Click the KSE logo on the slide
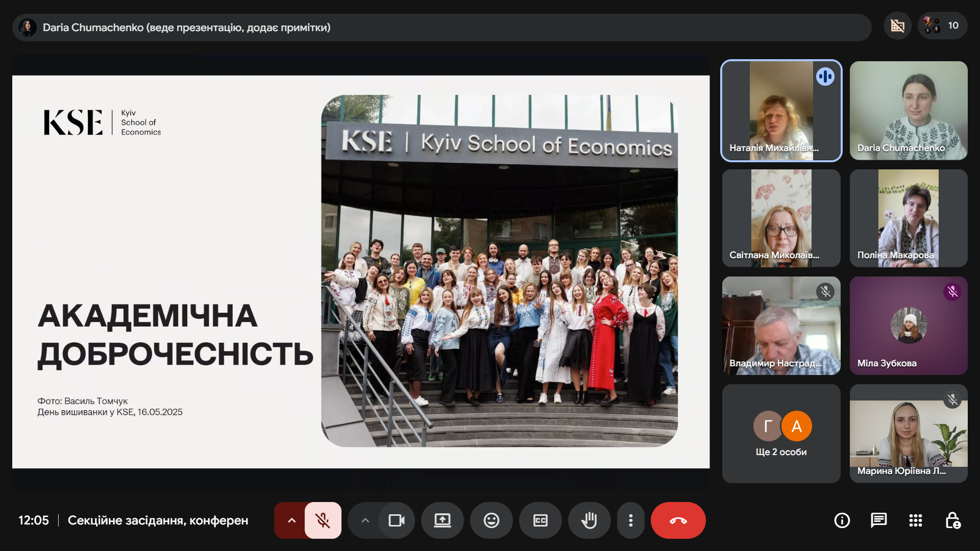The width and height of the screenshot is (980, 551). pos(102,122)
